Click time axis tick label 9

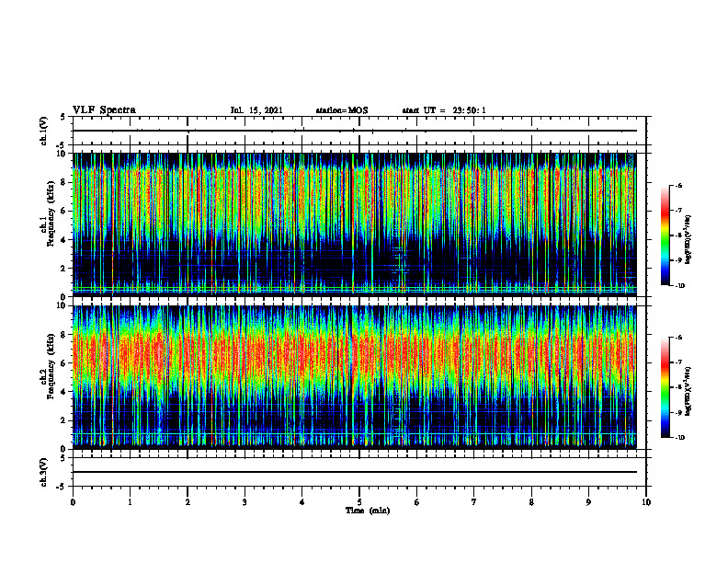tap(588, 502)
